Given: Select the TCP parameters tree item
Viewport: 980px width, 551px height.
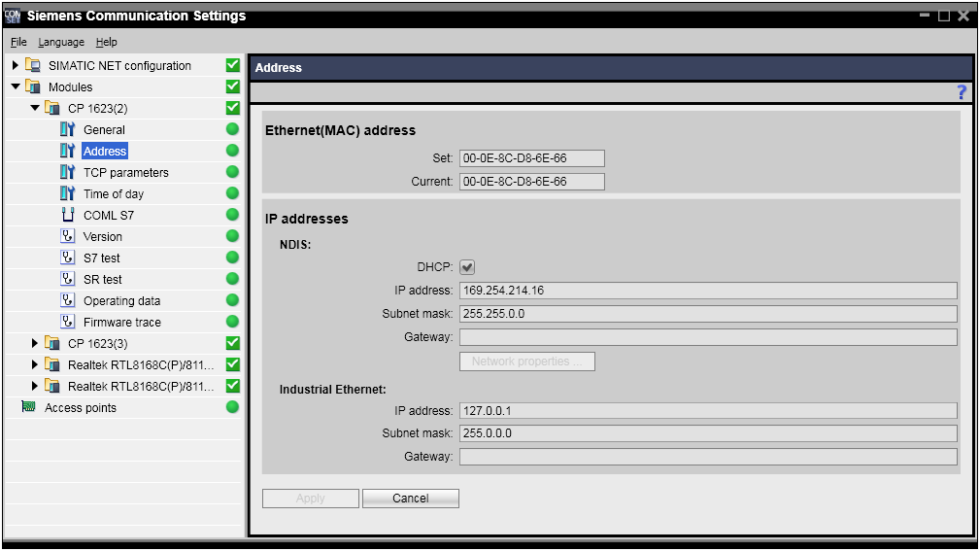Looking at the screenshot, I should [x=126, y=172].
